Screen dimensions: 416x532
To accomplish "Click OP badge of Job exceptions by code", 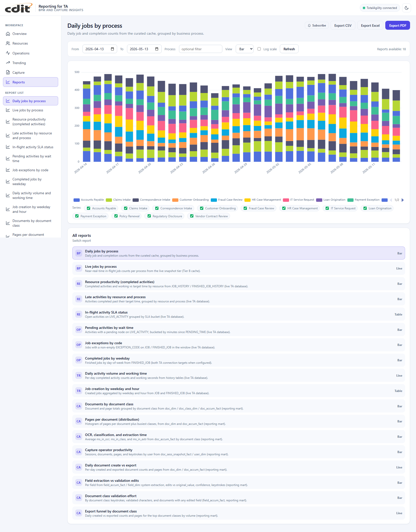I will 79,345.
